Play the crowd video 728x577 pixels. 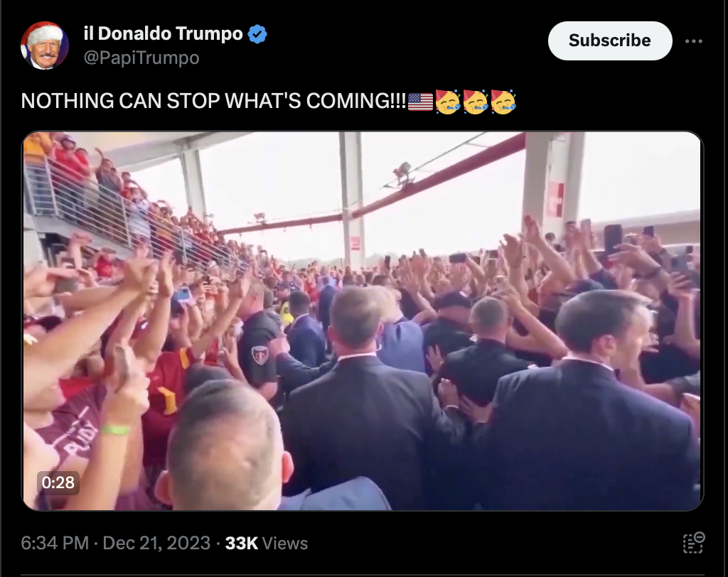pyautogui.click(x=363, y=321)
